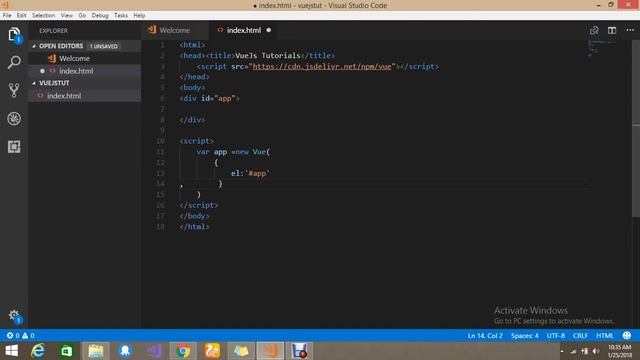640x360 pixels.
Task: Open the green store app on taskbar
Action: click(67, 351)
